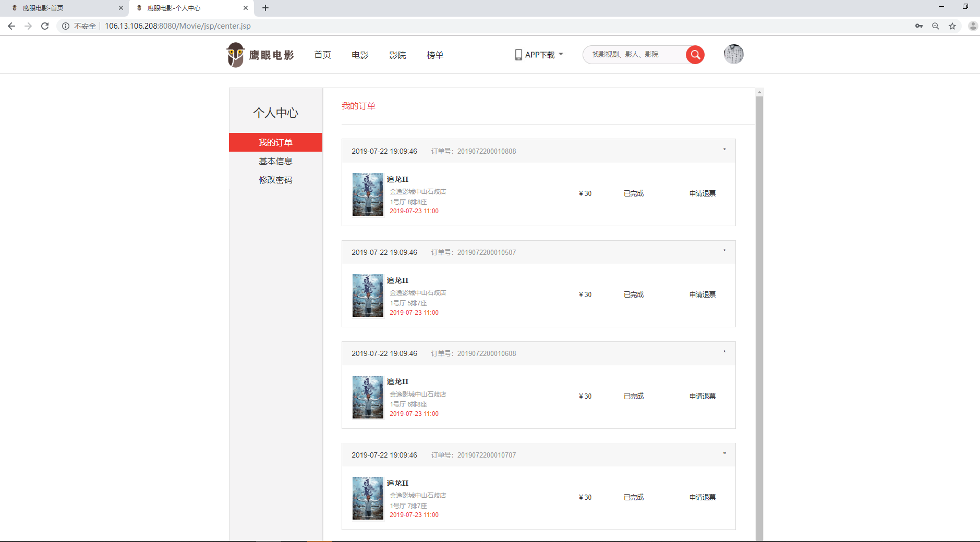980x542 pixels.
Task: Select 电影 in the navigation menu
Action: pyautogui.click(x=360, y=54)
